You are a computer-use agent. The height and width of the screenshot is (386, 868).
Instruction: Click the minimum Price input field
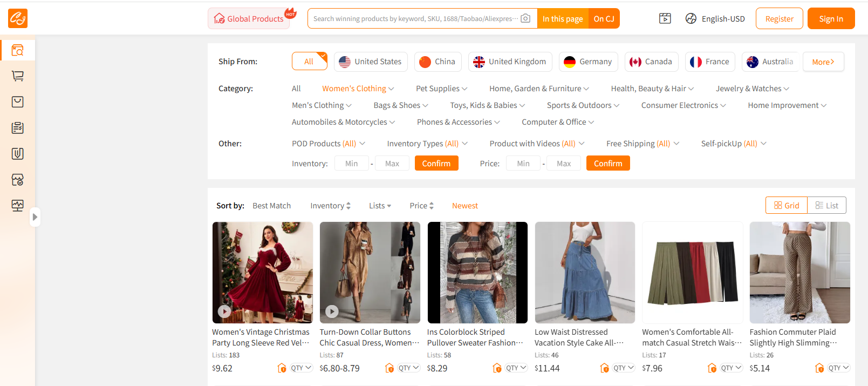pos(523,164)
